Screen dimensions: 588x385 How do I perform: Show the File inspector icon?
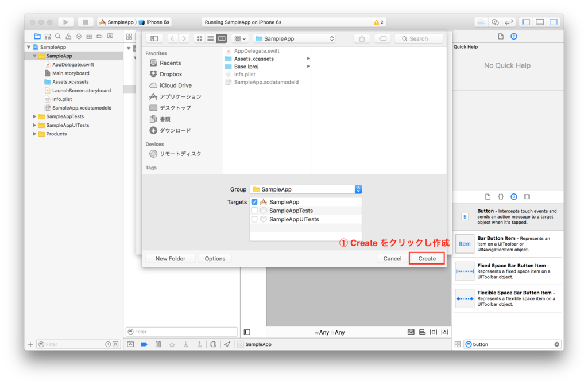point(501,36)
